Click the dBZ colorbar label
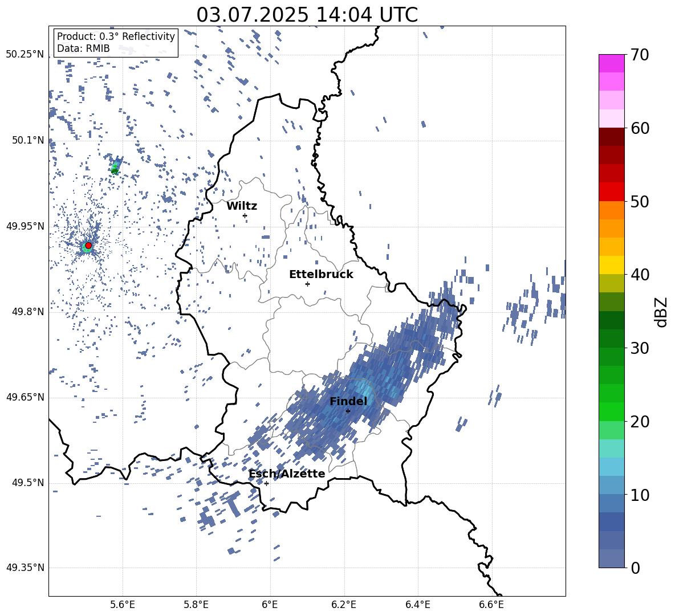The image size is (675, 616). pyautogui.click(x=661, y=312)
